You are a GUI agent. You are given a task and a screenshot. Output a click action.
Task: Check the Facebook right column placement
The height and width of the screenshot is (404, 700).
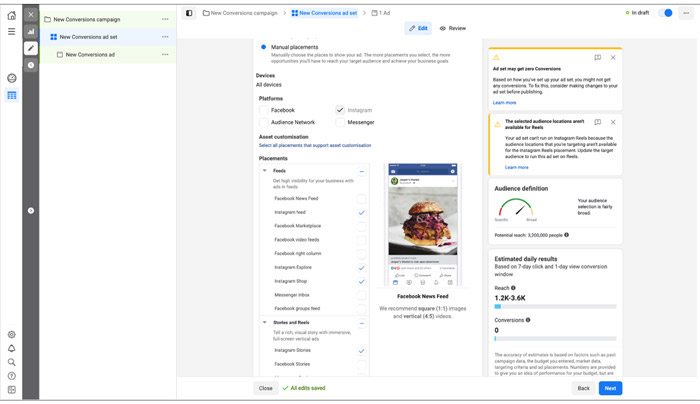362,254
